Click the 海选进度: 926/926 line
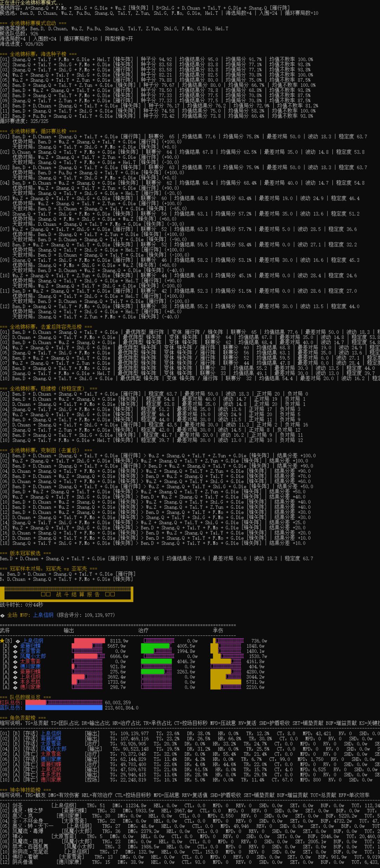Screen dimensions: 380x868 click(22, 44)
